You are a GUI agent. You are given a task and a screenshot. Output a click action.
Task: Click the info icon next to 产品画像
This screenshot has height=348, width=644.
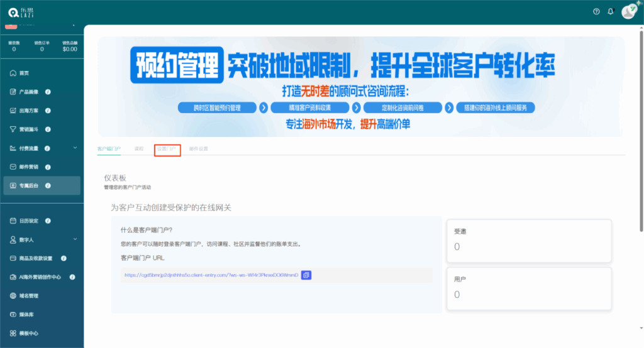tap(48, 92)
